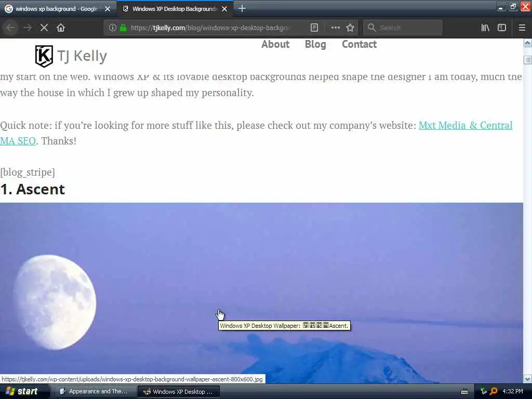Close the Google search tab
The width and height of the screenshot is (532, 399).
click(108, 9)
